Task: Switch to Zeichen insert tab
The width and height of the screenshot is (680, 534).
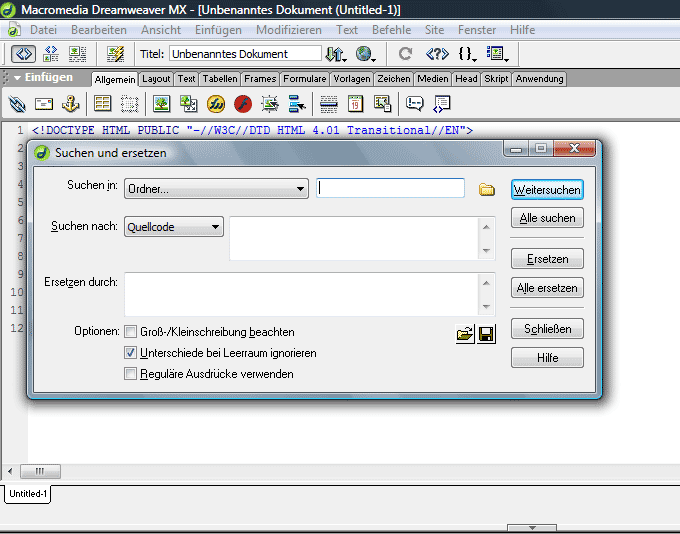Action: tap(394, 79)
